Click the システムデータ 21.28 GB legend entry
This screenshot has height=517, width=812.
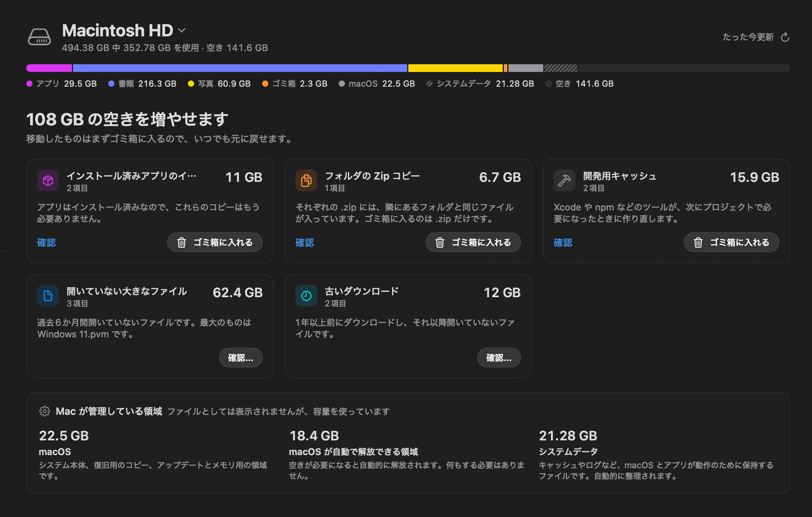tap(480, 84)
